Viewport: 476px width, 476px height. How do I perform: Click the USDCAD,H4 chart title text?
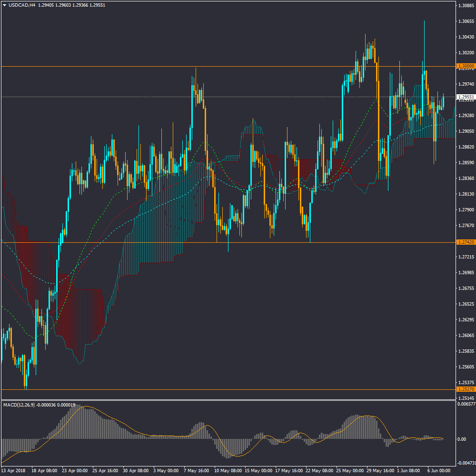tap(22, 5)
